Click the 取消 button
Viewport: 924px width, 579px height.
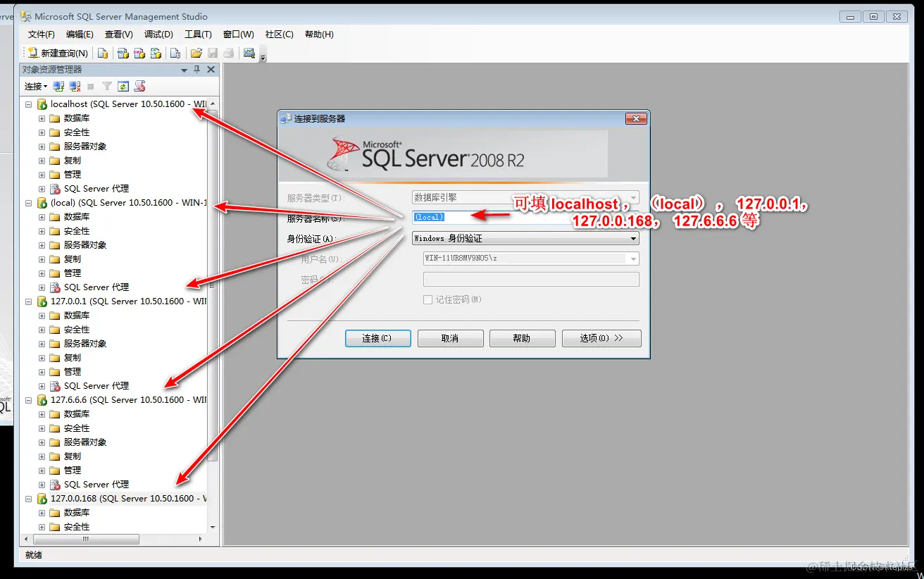tap(450, 338)
